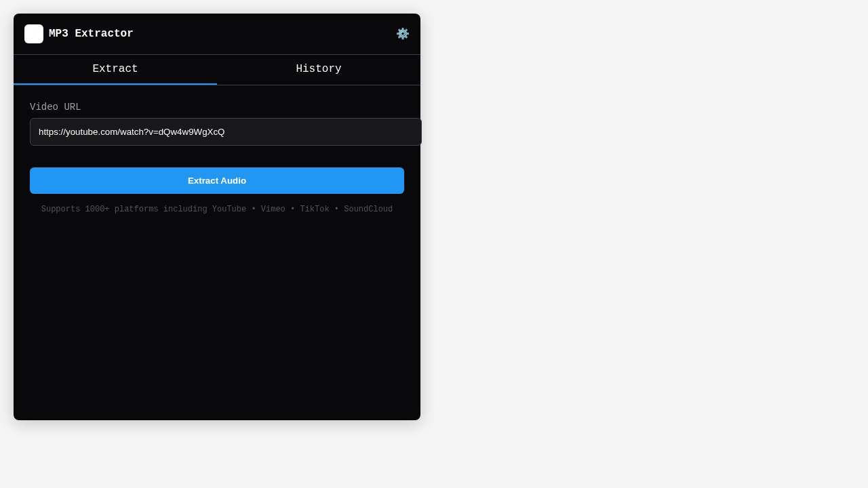Select the Extract tab
The image size is (868, 488).
point(115,68)
